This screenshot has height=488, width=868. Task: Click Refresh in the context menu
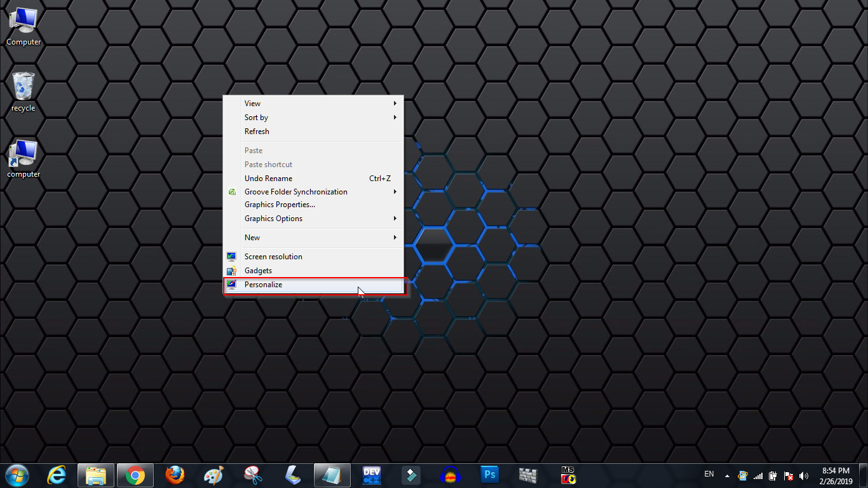tap(257, 132)
